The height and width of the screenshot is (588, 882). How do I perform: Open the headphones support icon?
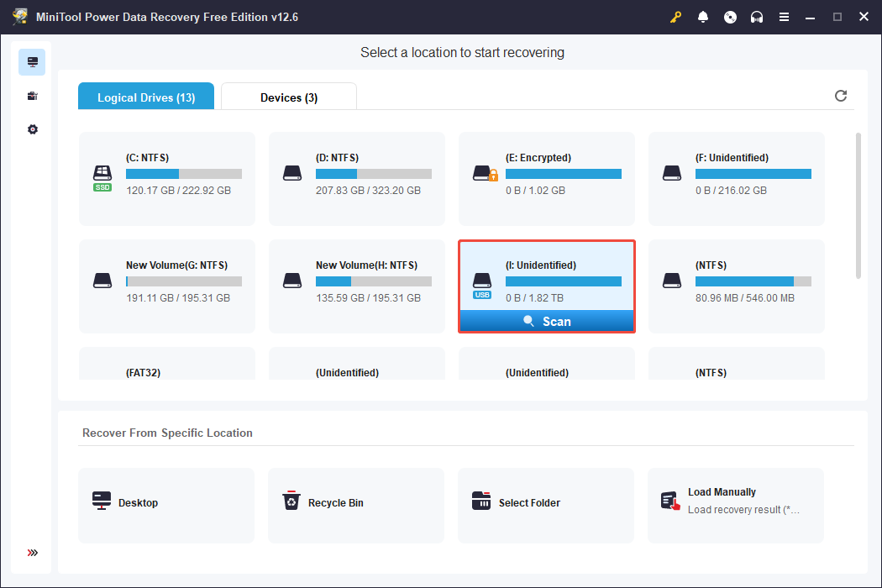click(x=757, y=17)
